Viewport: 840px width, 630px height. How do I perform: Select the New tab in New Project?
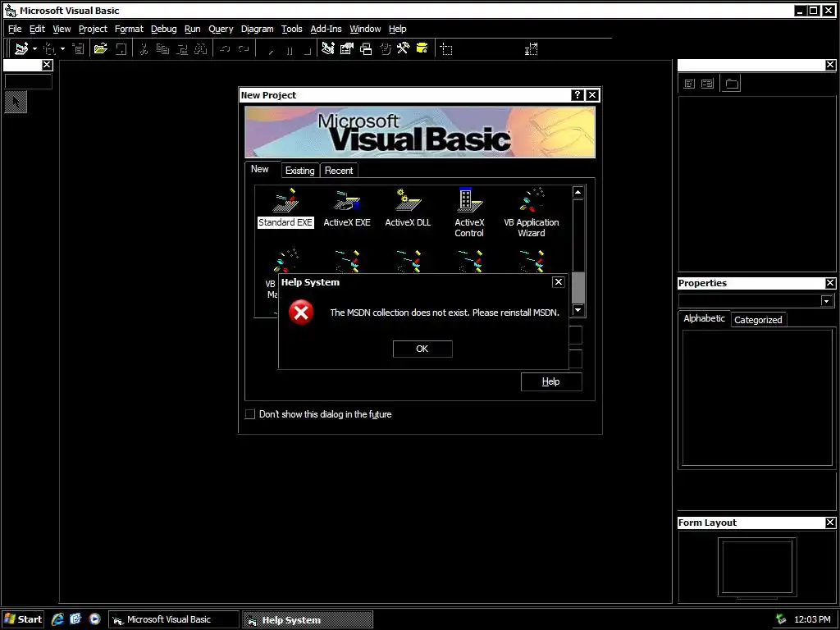click(x=260, y=169)
